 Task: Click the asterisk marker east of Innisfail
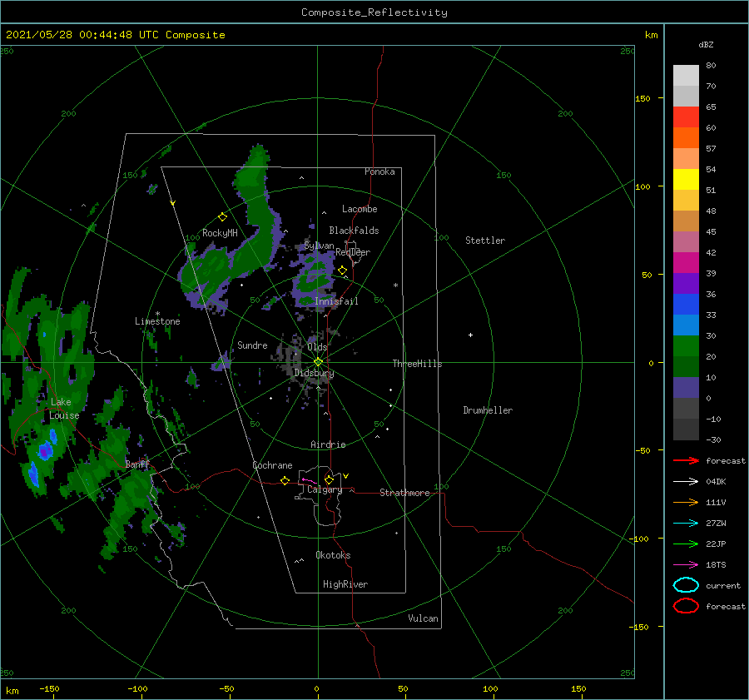(395, 285)
